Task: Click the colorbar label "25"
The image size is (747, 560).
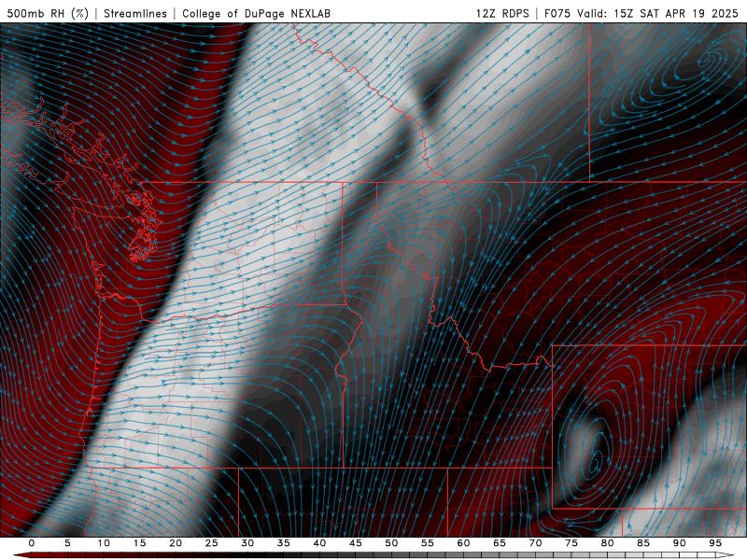Action: [212, 543]
